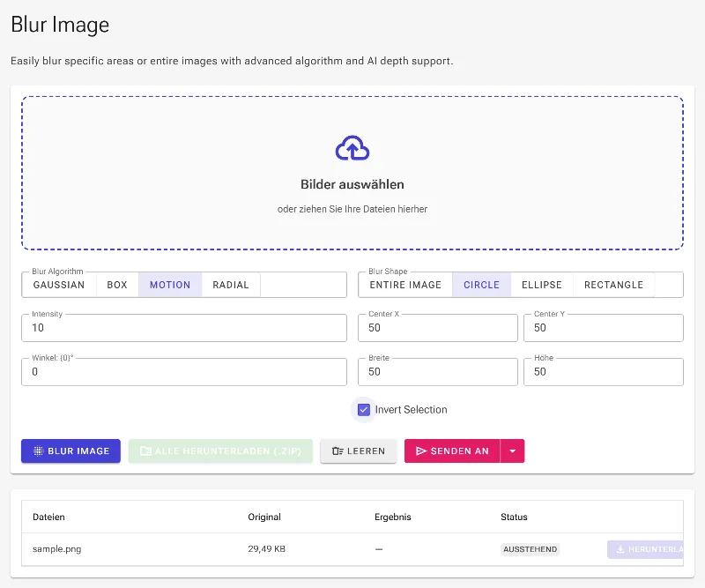Image resolution: width=705 pixels, height=588 pixels.
Task: Click the Dateien column header
Action: 48,517
